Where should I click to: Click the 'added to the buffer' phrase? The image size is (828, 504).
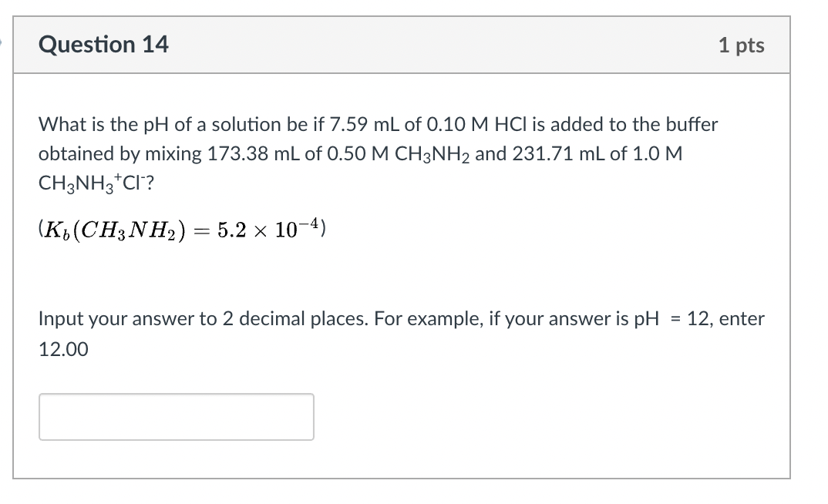coord(634,125)
